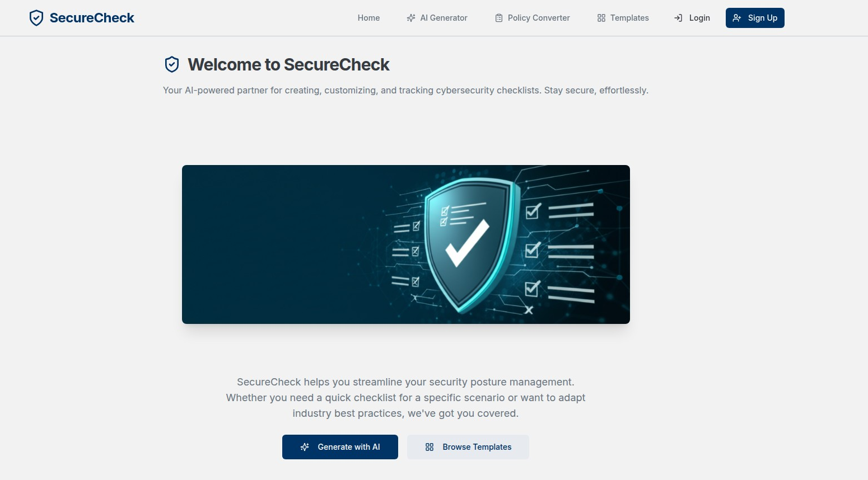Viewport: 868px width, 480px height.
Task: Go to the Home nav link
Action: pos(368,18)
